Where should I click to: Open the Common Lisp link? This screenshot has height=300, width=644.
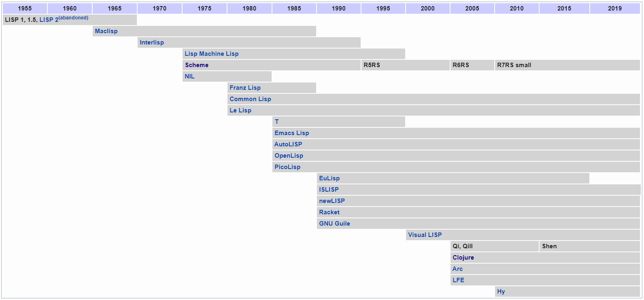250,99
